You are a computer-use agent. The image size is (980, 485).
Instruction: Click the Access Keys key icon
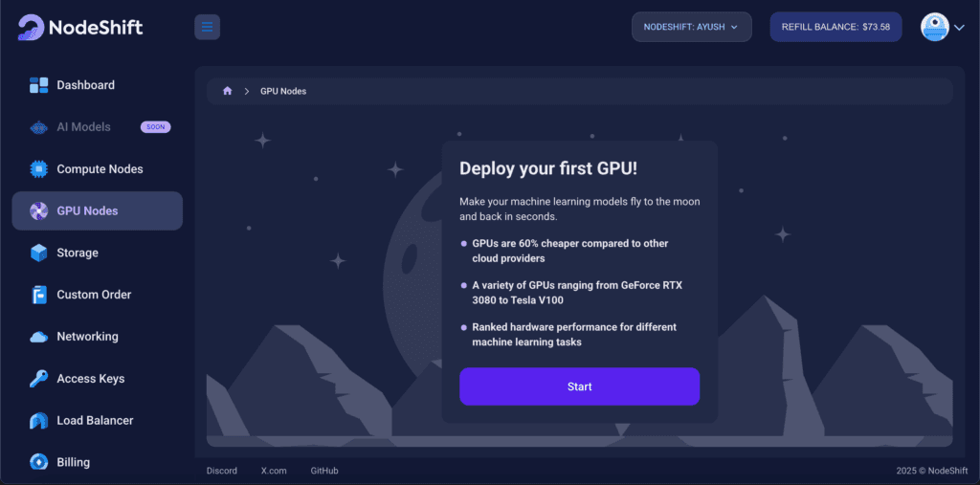pyautogui.click(x=38, y=379)
